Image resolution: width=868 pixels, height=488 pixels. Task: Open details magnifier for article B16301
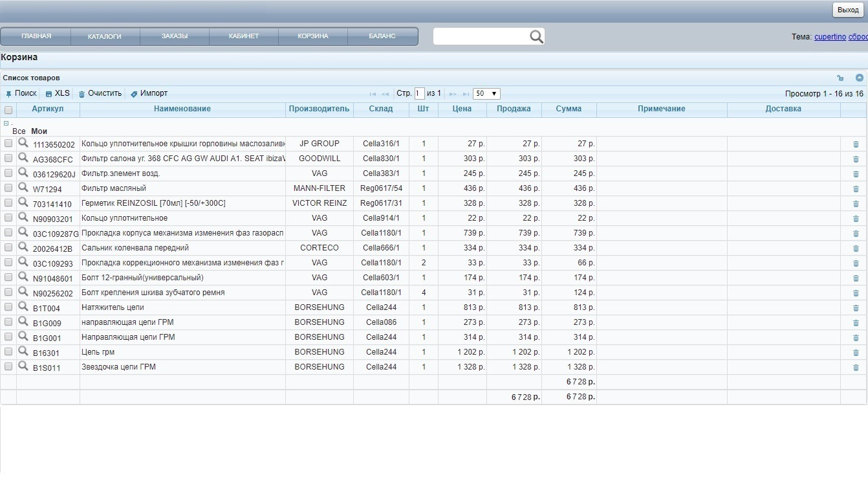tap(23, 351)
